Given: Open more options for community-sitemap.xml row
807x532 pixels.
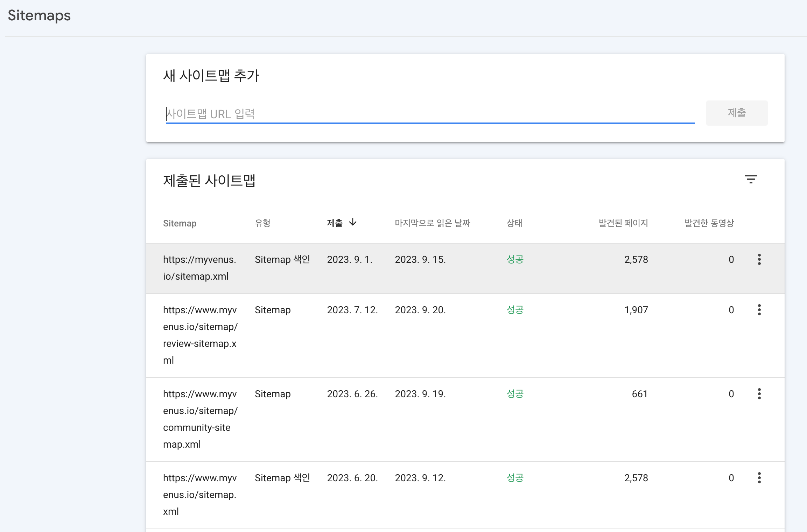Looking at the screenshot, I should 759,394.
